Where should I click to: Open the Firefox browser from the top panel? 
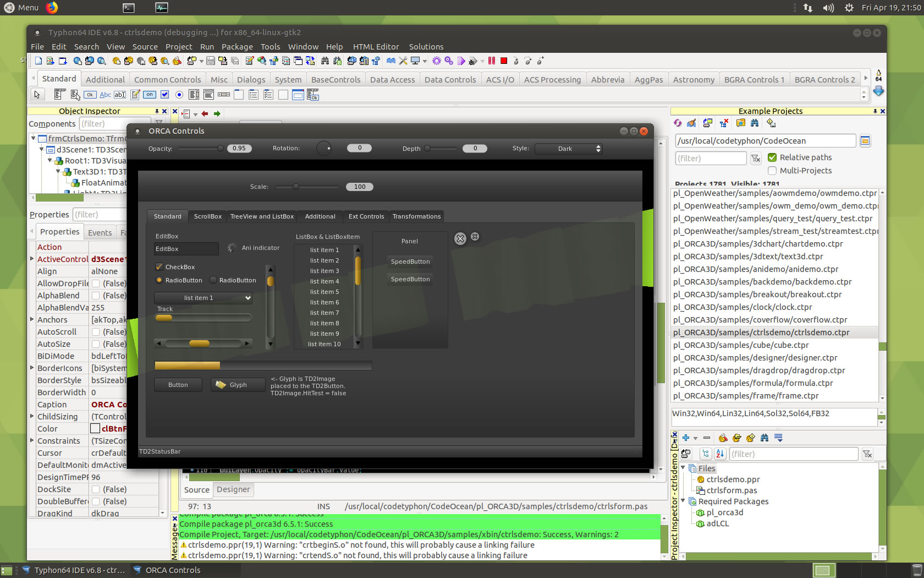click(x=52, y=8)
